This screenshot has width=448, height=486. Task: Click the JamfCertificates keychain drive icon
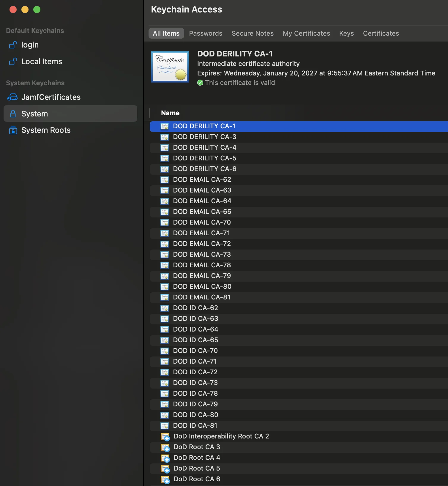click(x=12, y=97)
